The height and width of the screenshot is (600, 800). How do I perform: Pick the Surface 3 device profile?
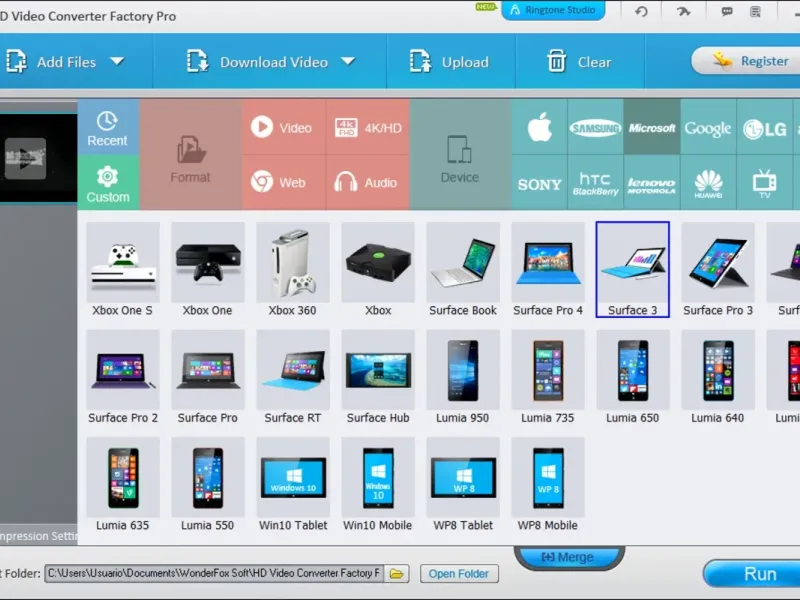coord(633,269)
